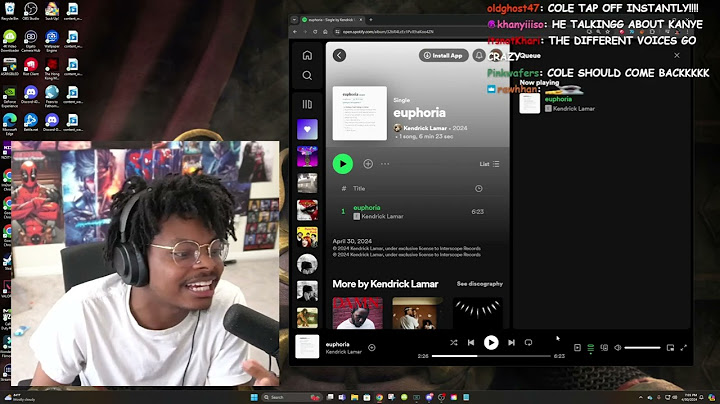Close the Queue panel
Viewport: 720px width, 404px height.
tap(677, 56)
